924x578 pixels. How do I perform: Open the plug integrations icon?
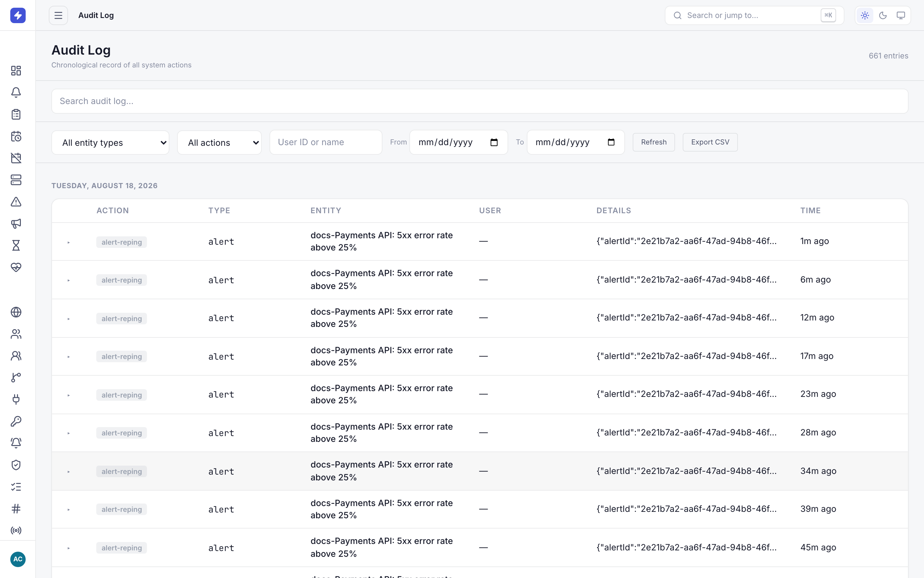(x=16, y=399)
